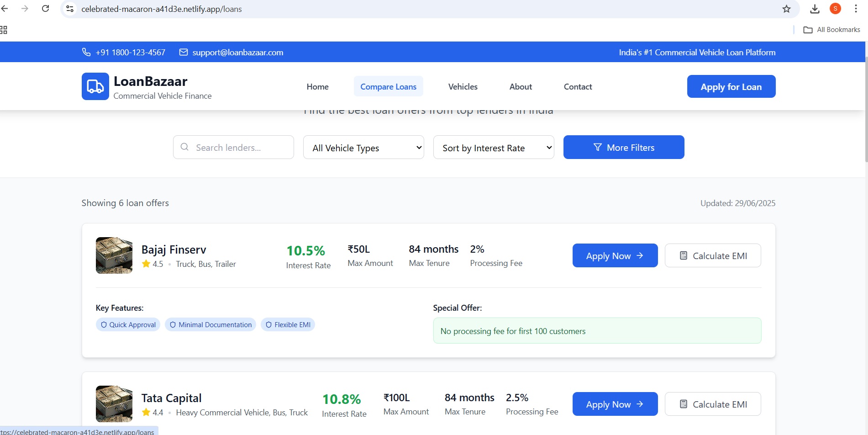The height and width of the screenshot is (435, 868).
Task: Open the Vehicles nav item
Action: tap(463, 86)
